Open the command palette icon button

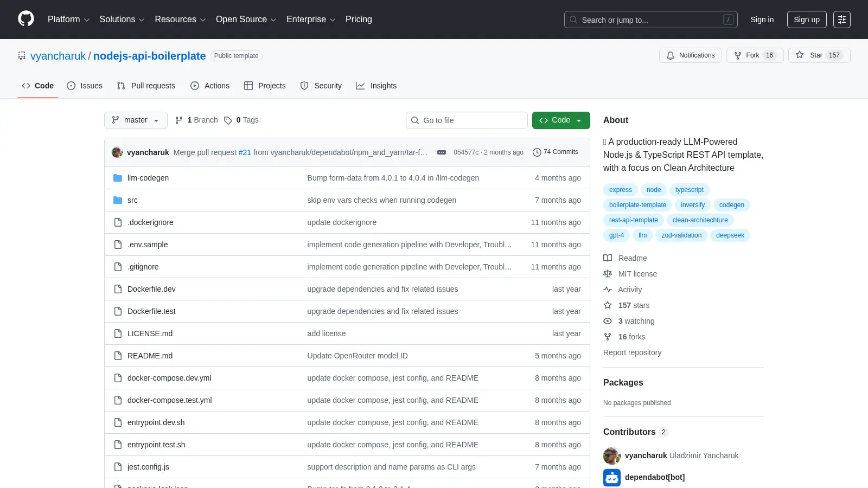pos(842,20)
